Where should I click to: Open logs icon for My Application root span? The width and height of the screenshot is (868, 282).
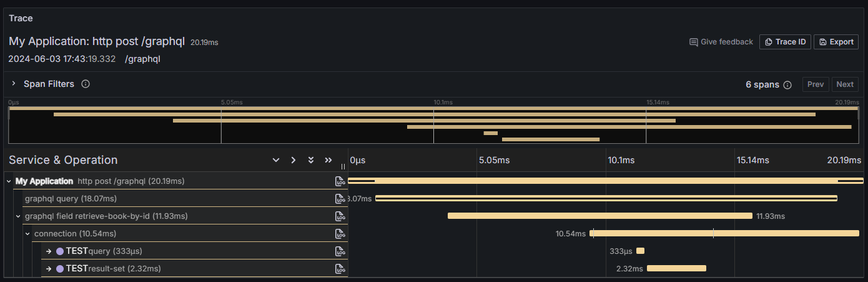coord(340,181)
